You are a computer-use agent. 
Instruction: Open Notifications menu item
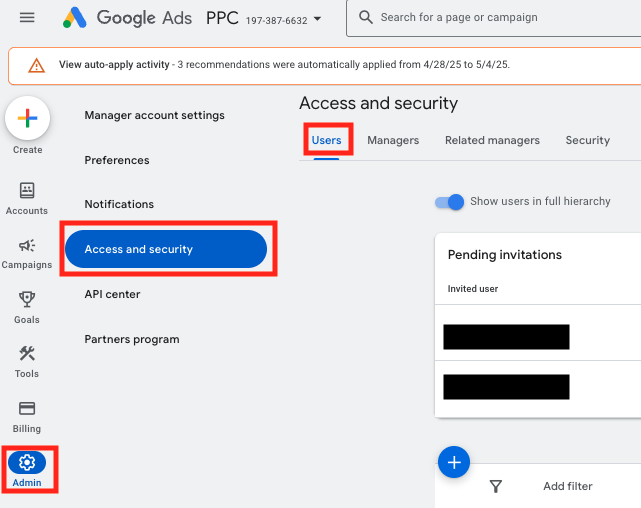pyautogui.click(x=119, y=204)
